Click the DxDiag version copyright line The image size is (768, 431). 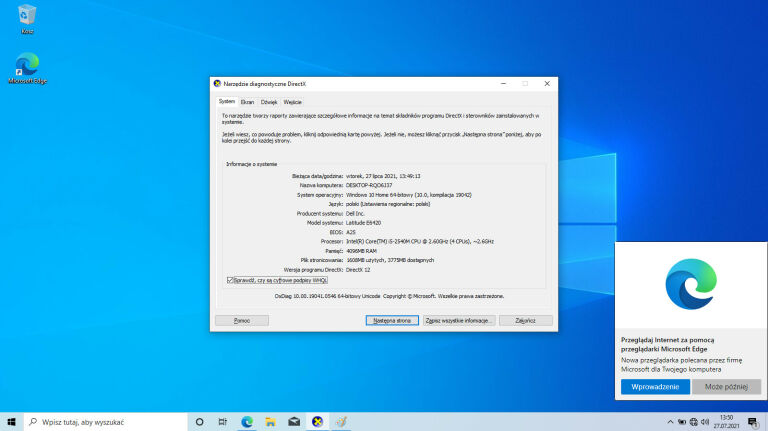tap(389, 296)
